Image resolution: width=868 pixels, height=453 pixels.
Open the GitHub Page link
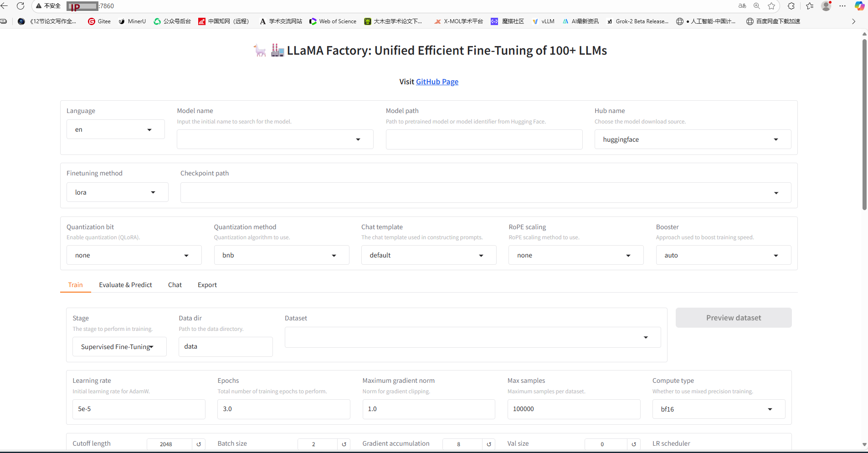click(x=437, y=82)
